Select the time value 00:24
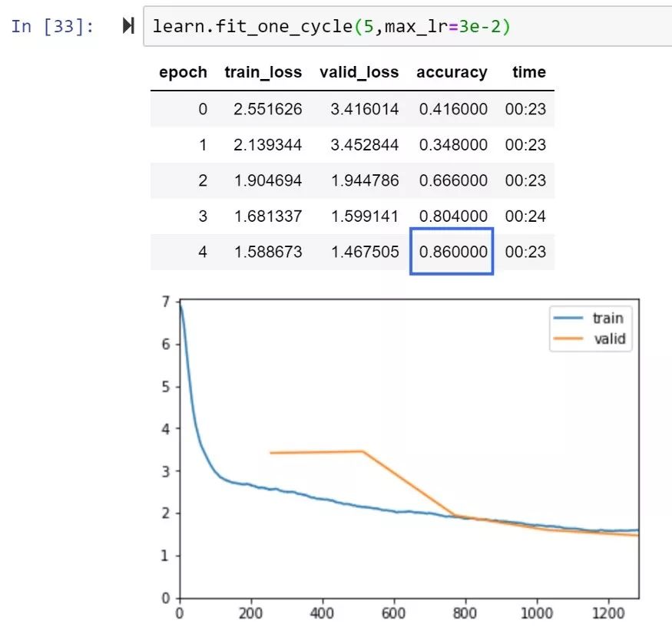This screenshot has height=637, width=672. click(x=525, y=216)
